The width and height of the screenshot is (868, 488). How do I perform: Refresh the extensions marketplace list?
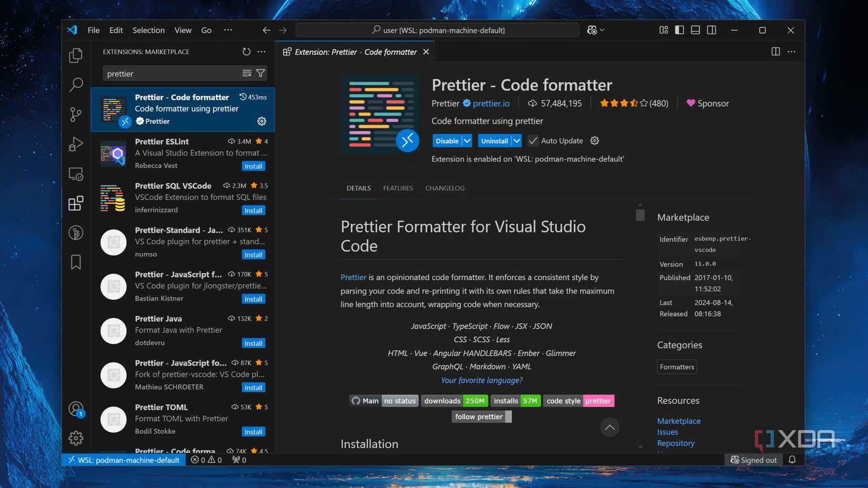pos(246,52)
